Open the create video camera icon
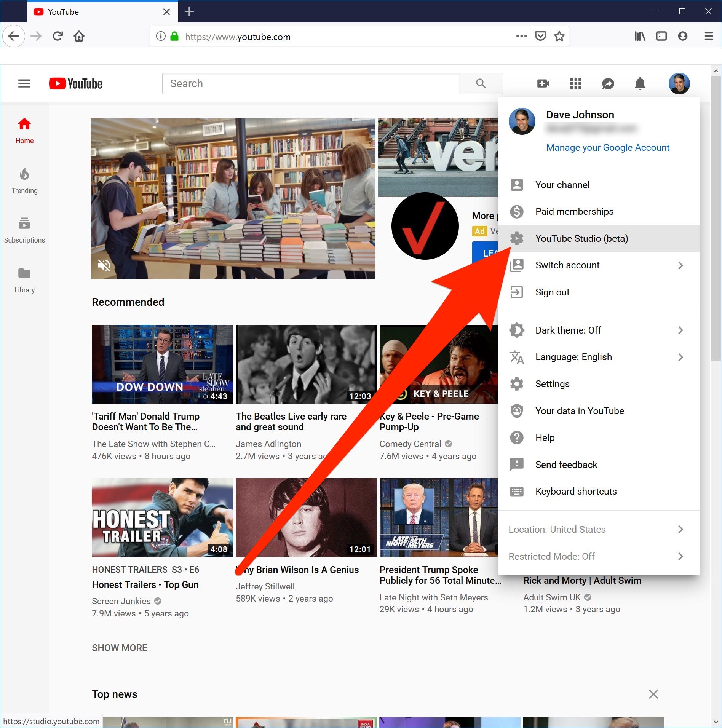The width and height of the screenshot is (722, 728). pyautogui.click(x=543, y=83)
